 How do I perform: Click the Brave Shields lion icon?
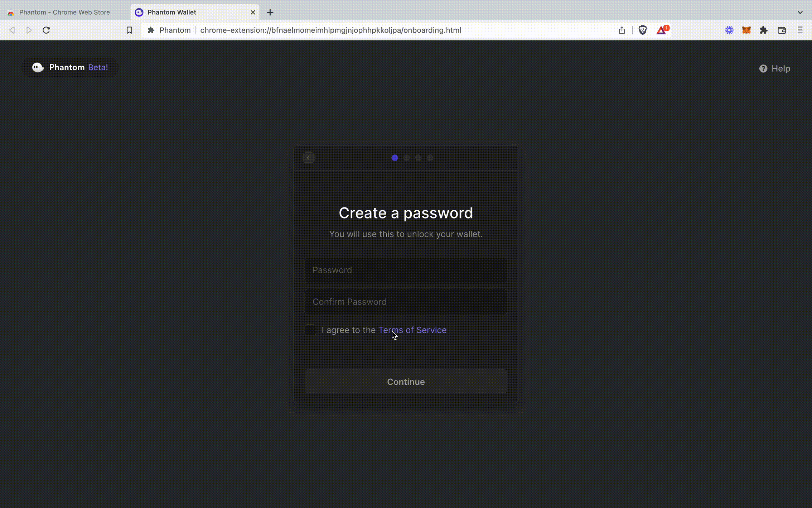click(643, 30)
